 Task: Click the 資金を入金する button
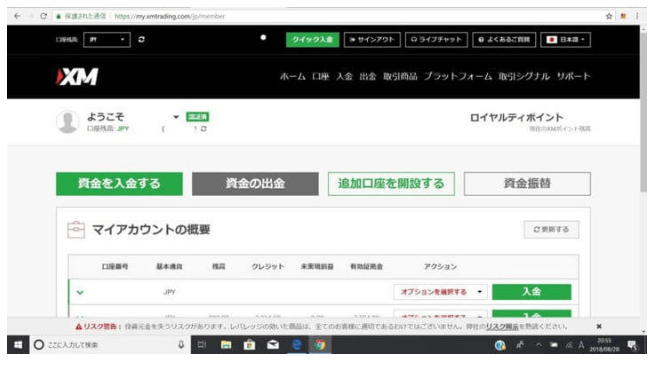[119, 184]
